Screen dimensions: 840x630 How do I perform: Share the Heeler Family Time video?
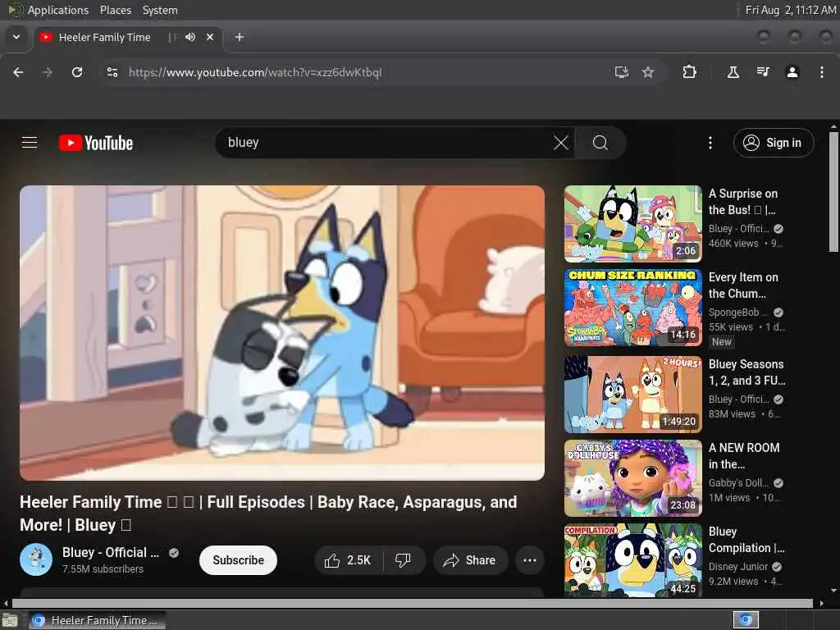(x=470, y=560)
